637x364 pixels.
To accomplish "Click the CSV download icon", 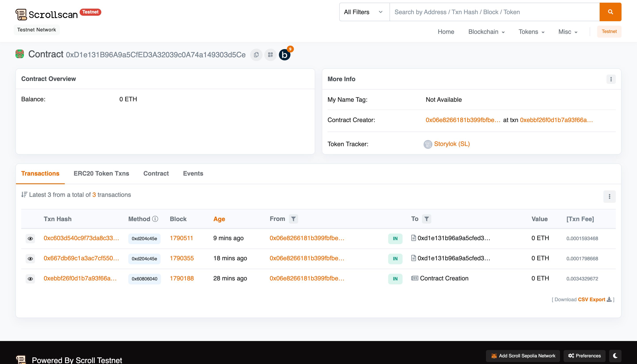I will point(609,299).
